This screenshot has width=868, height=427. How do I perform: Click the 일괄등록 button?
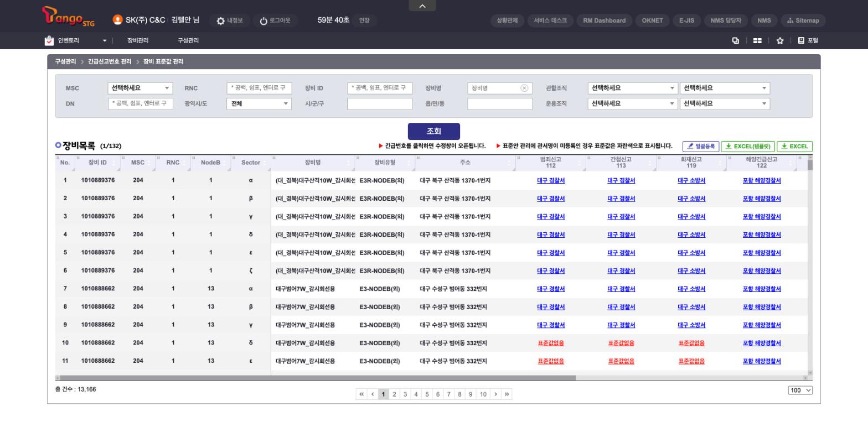(x=701, y=146)
